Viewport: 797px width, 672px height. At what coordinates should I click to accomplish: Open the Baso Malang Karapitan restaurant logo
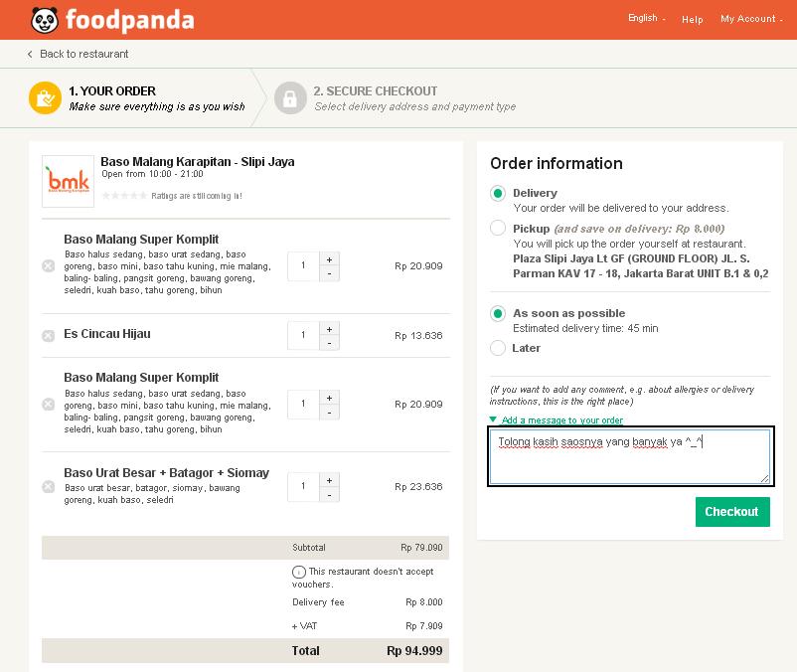[x=68, y=180]
